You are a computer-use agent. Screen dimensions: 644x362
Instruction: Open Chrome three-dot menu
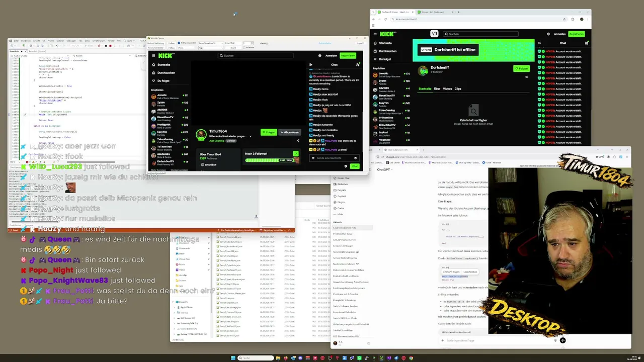pyautogui.click(x=588, y=19)
